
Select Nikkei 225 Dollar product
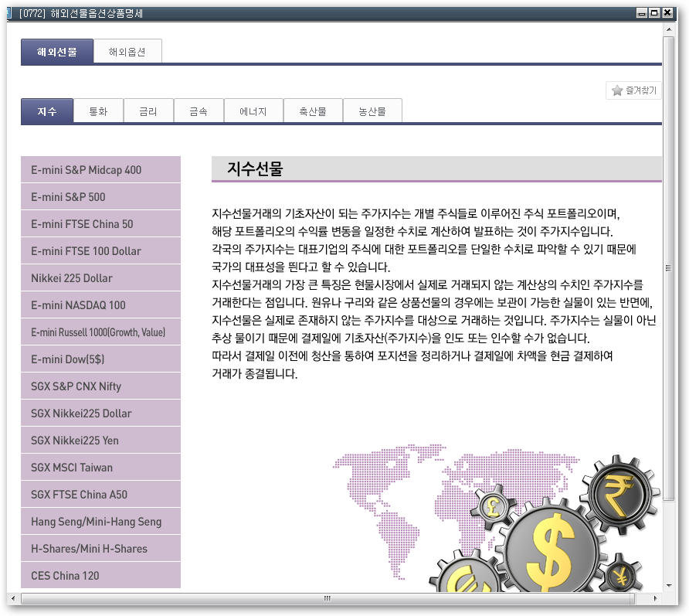coord(100,277)
